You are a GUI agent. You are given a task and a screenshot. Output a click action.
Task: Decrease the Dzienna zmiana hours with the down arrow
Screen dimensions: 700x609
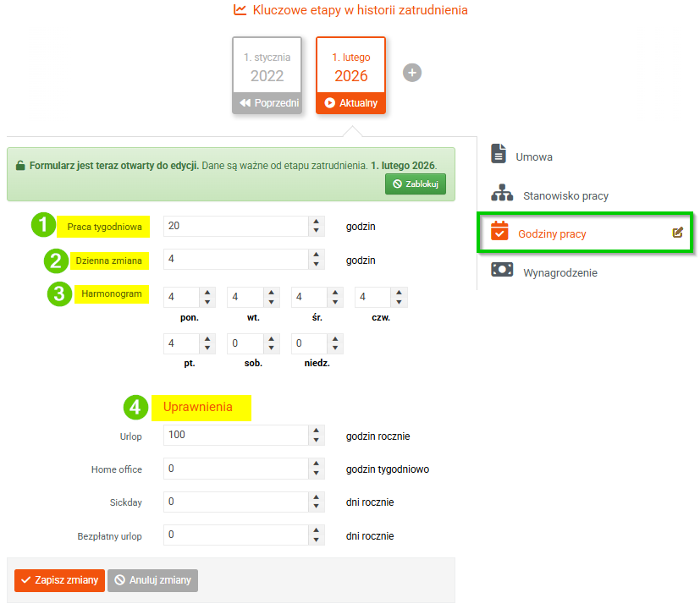pyautogui.click(x=316, y=264)
